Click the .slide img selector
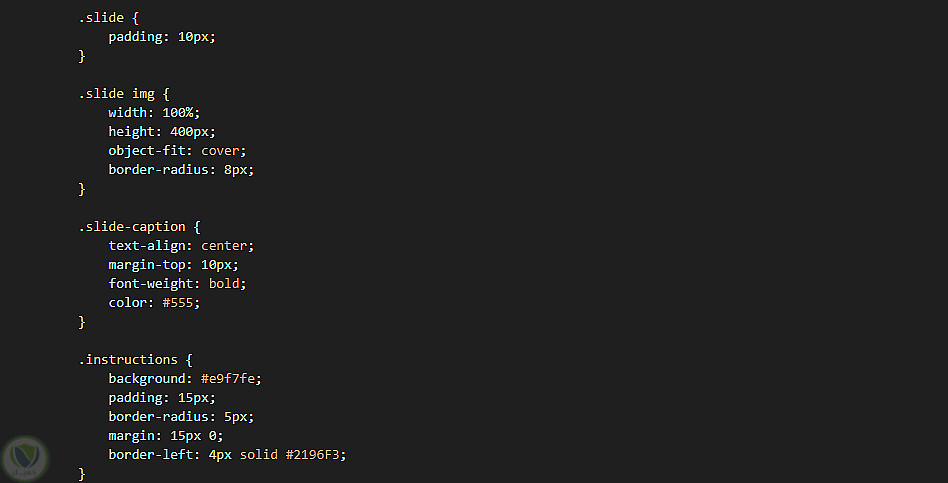 (124, 94)
